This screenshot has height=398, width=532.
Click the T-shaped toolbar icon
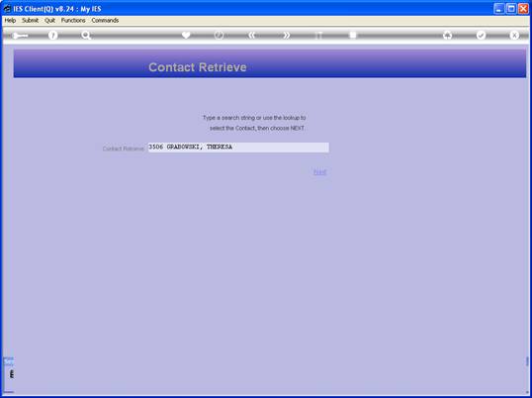(319, 35)
